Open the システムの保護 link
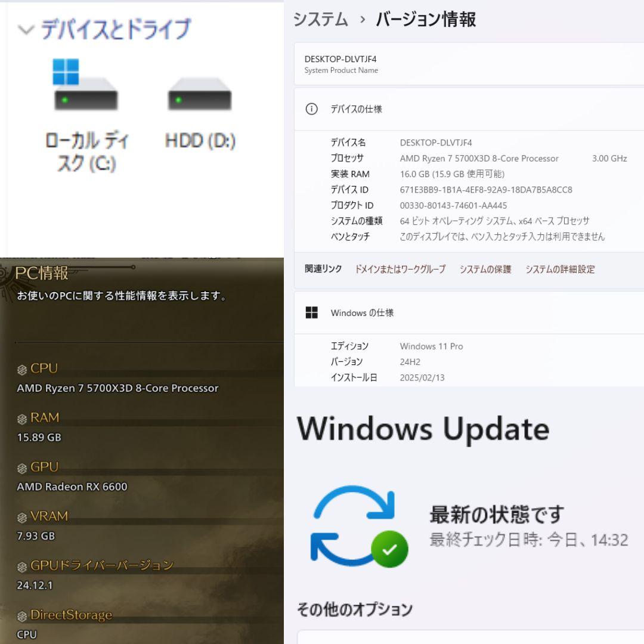 click(x=485, y=270)
